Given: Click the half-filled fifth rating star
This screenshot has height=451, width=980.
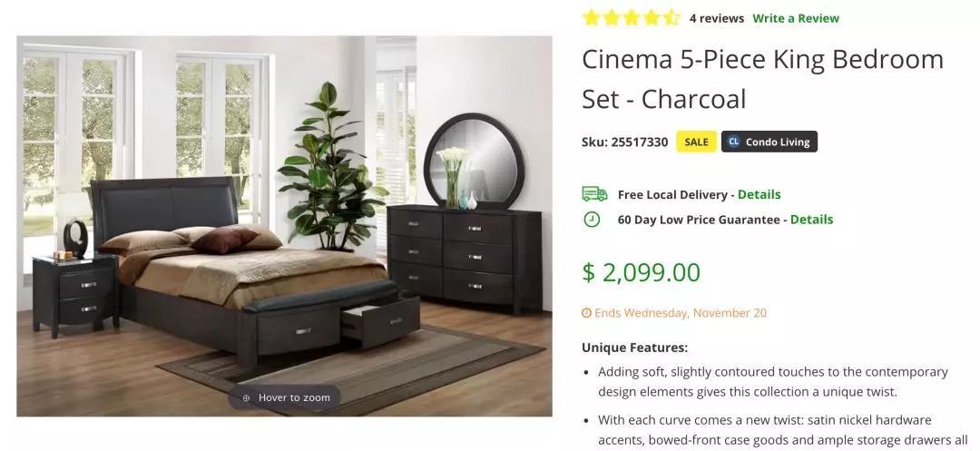Looking at the screenshot, I should pyautogui.click(x=671, y=17).
